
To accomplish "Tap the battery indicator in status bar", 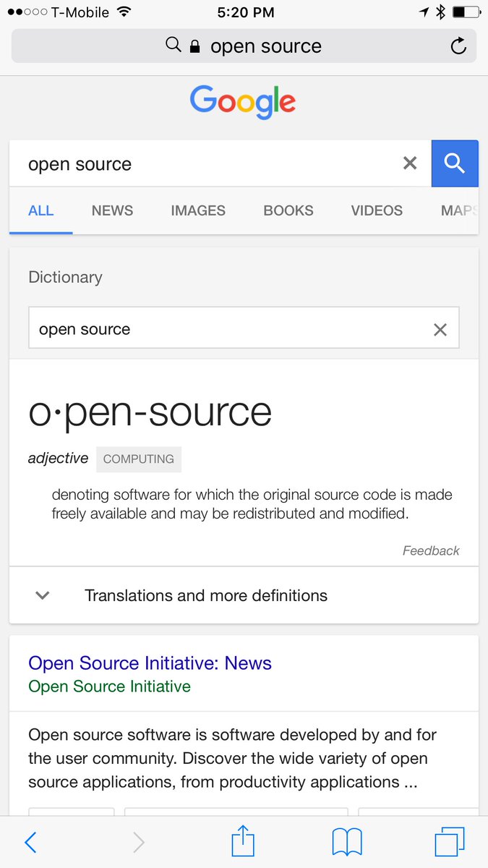I will pyautogui.click(x=465, y=12).
